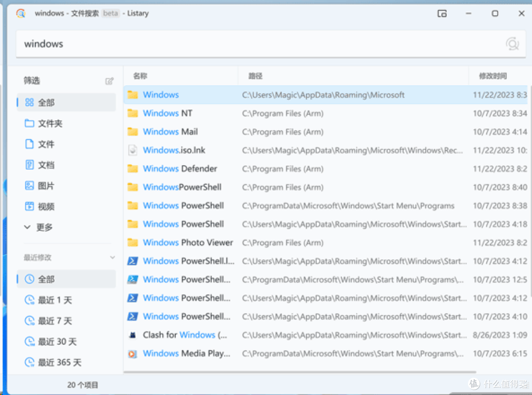532x395 pixels.
Task: Click the folder icon of WindowsPowerShell row
Action: coord(133,187)
